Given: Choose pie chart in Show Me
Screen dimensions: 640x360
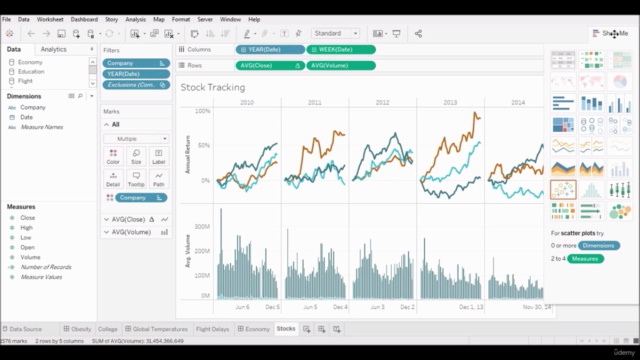Looking at the screenshot, I should coord(620,82).
